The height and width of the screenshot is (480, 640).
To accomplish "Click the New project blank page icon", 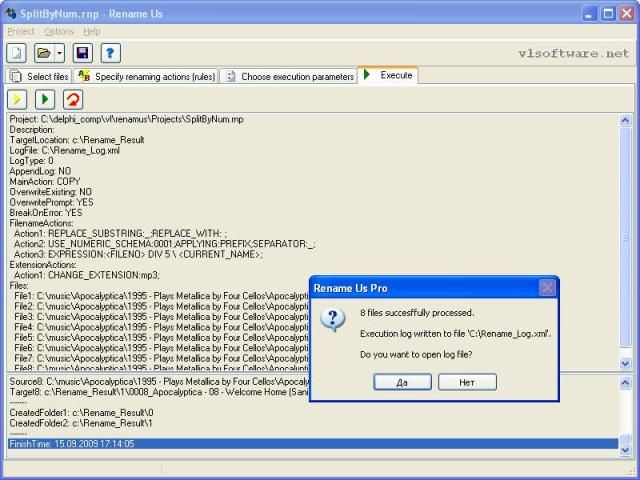I will [x=17, y=53].
